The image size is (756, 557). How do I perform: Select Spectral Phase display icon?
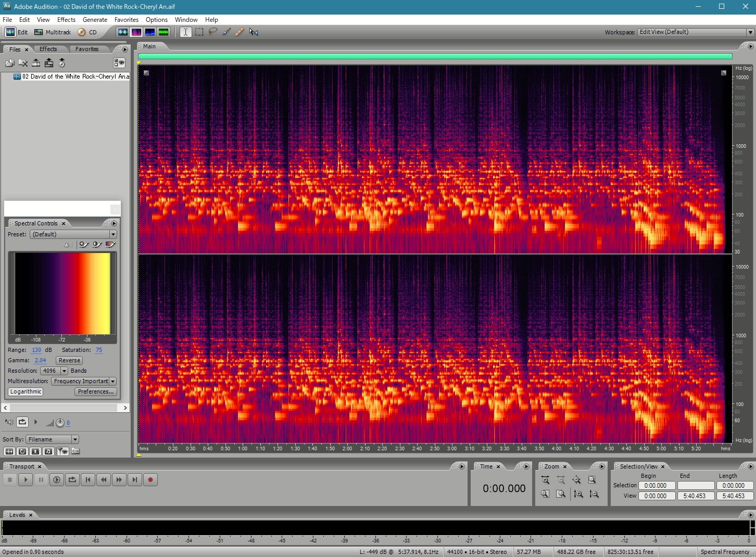(x=163, y=32)
